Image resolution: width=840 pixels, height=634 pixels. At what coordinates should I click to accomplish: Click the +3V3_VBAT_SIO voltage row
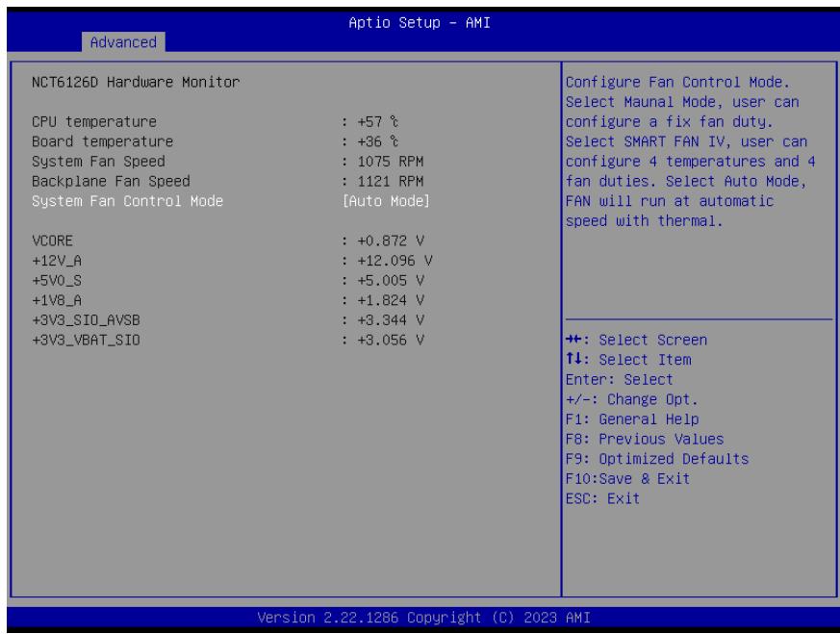pos(228,340)
